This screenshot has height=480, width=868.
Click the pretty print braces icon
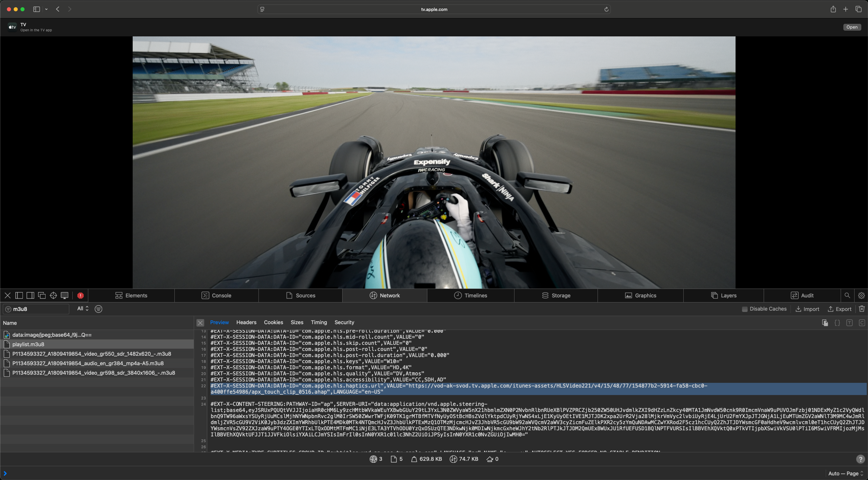pos(837,323)
